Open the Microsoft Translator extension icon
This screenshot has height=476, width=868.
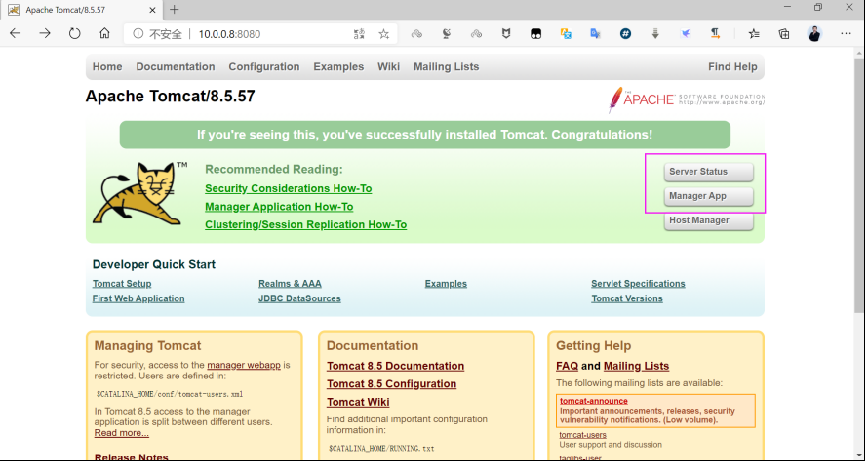pyautogui.click(x=566, y=34)
